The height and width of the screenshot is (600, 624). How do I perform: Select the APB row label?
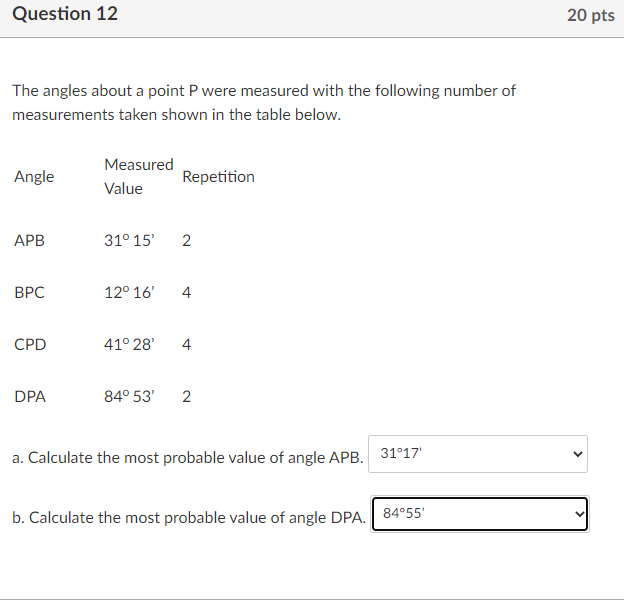[x=29, y=240]
